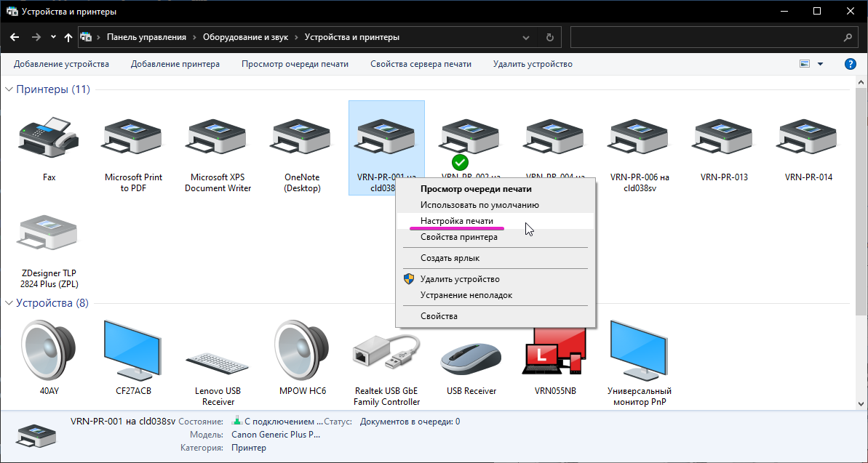Select the ZDesigner TLP 2824 Plus printer

click(x=48, y=234)
